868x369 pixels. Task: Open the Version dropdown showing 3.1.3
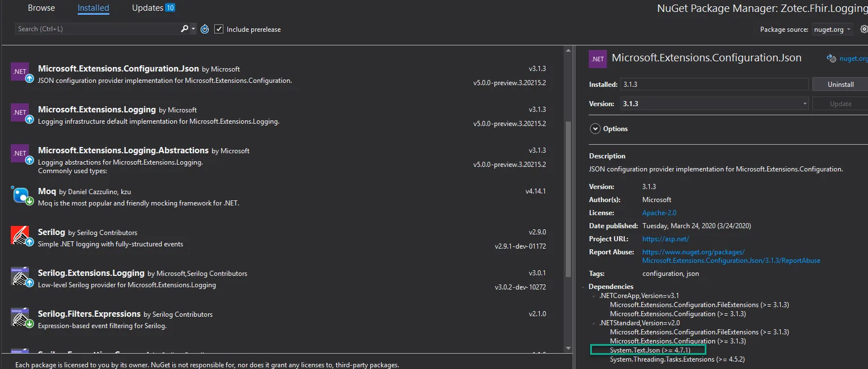(x=698, y=104)
